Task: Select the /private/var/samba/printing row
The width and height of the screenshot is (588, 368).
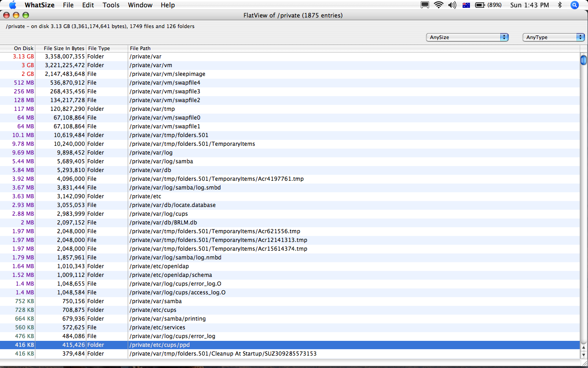Action: pyautogui.click(x=290, y=319)
